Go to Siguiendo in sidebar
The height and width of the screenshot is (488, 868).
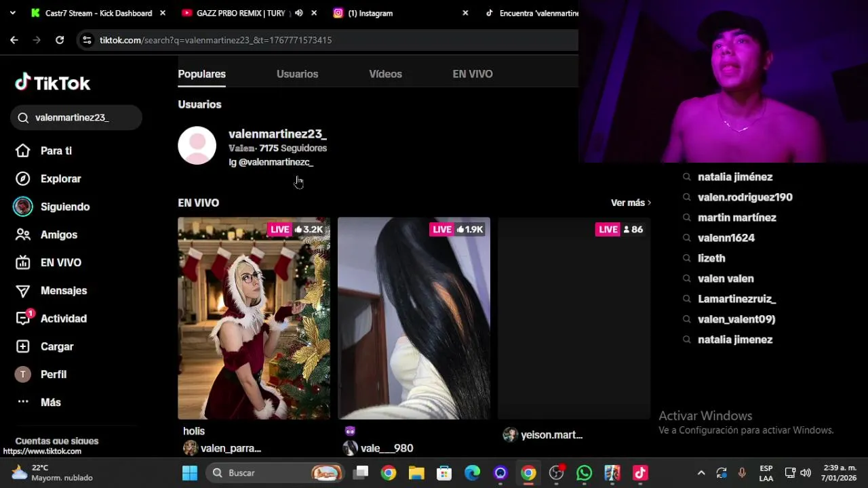pyautogui.click(x=52, y=207)
